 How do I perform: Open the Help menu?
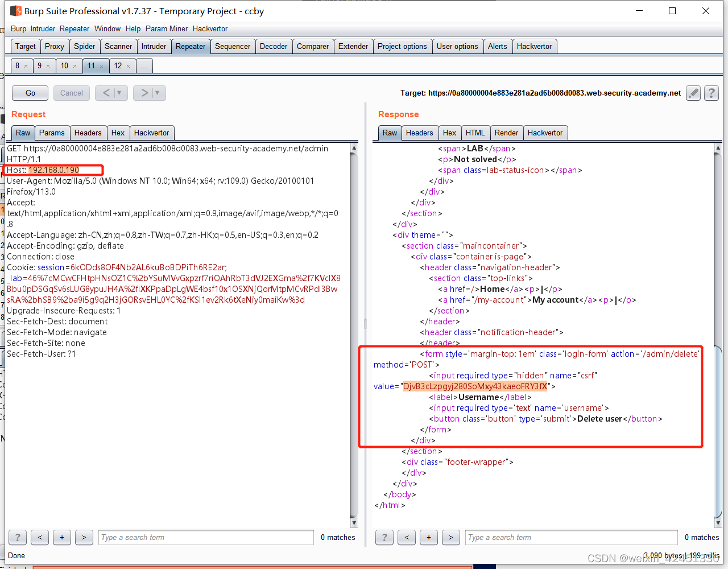(x=133, y=28)
